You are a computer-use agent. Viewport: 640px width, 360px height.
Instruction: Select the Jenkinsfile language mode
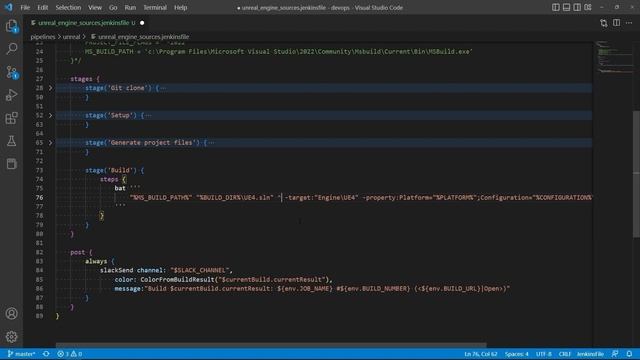click(590, 354)
